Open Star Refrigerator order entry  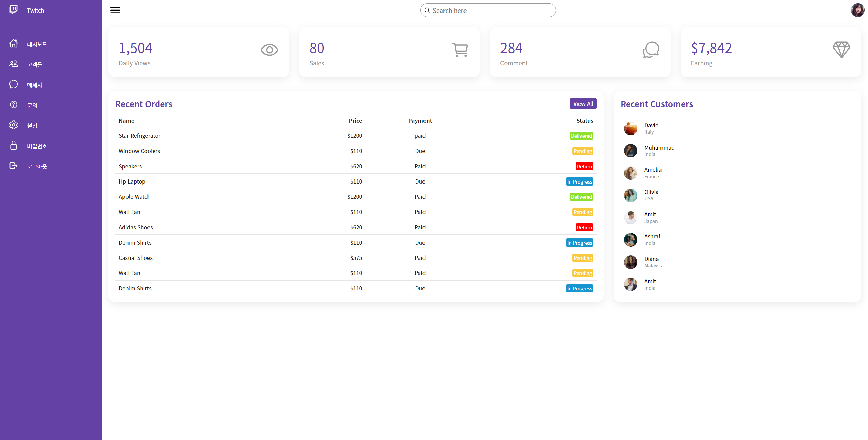pos(139,135)
